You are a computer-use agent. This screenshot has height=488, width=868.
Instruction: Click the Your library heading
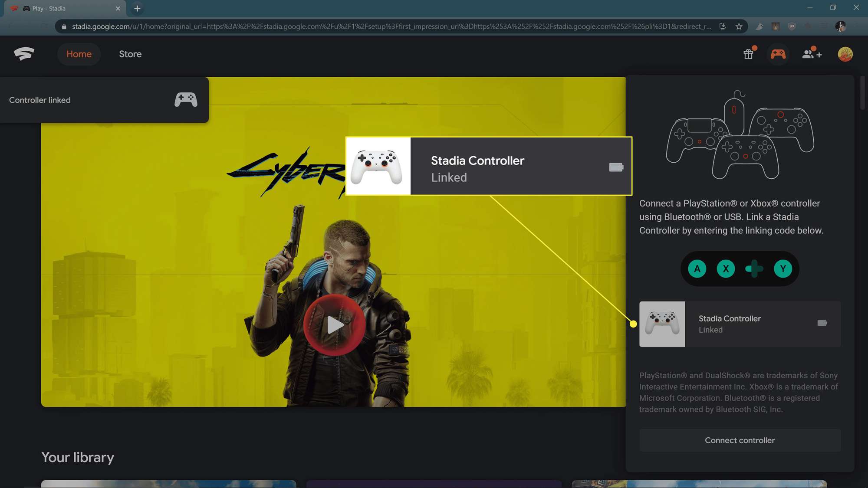[x=78, y=457]
